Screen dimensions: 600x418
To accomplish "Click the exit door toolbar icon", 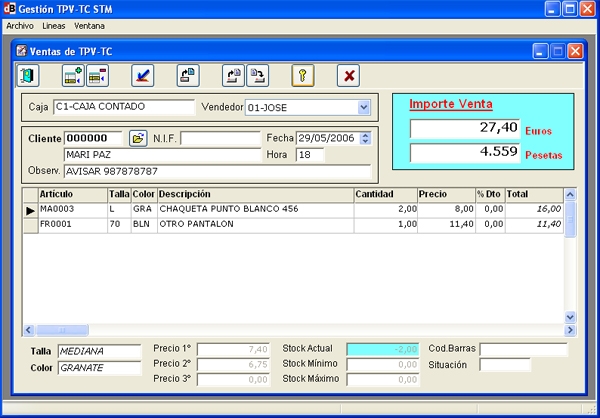I will pos(27,75).
